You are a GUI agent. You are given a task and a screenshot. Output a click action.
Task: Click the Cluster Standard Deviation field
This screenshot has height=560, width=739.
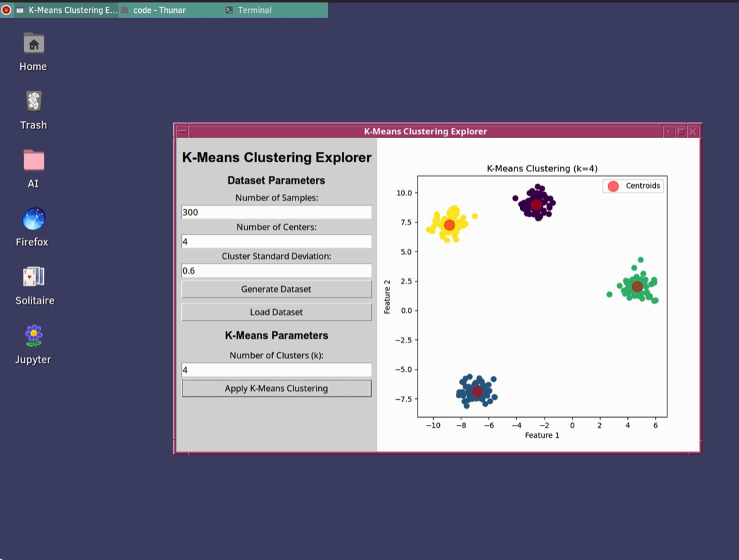(276, 271)
